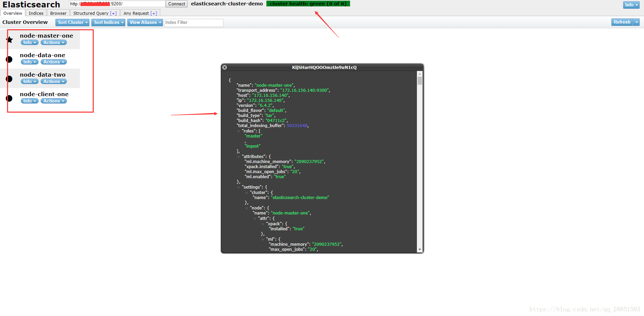Open the Info dropdown for node-client-one
Image resolution: width=644 pixels, height=316 pixels.
(30, 101)
